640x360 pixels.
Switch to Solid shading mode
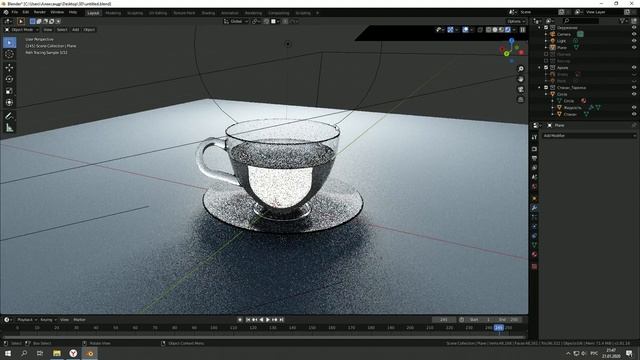(495, 30)
